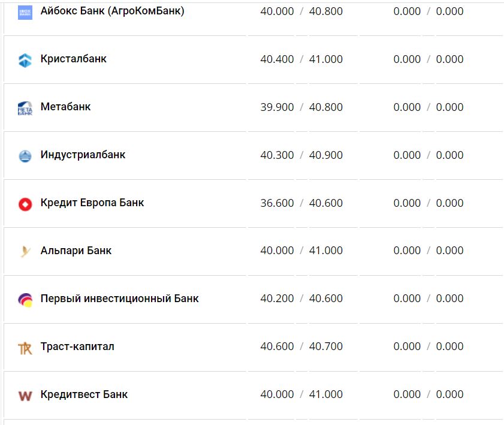Click Кредит Европа Банк rate 36.600
This screenshot has width=504, height=425.
tap(277, 203)
